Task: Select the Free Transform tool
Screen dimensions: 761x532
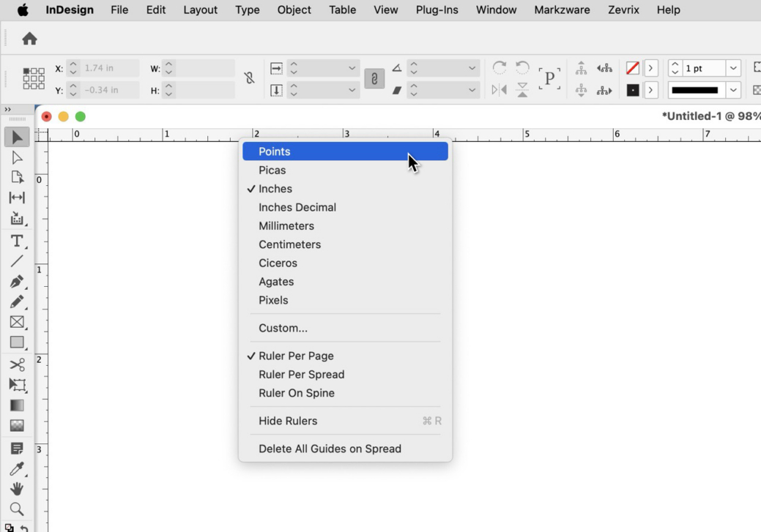Action: [17, 385]
